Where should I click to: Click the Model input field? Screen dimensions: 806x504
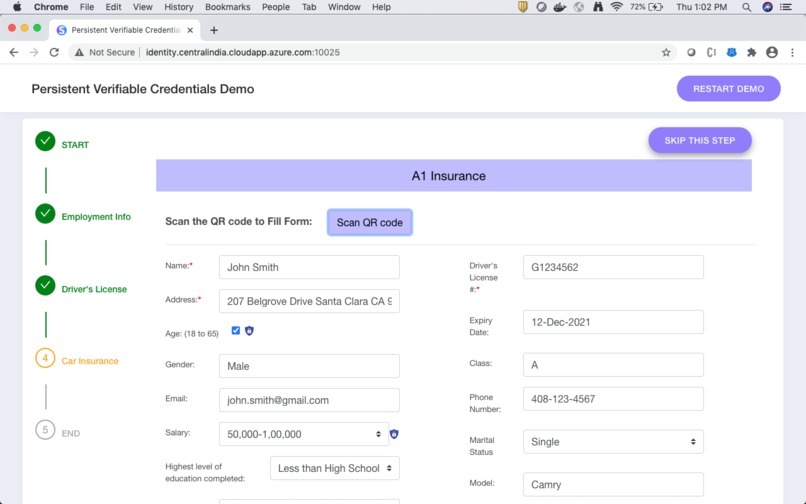(613, 484)
